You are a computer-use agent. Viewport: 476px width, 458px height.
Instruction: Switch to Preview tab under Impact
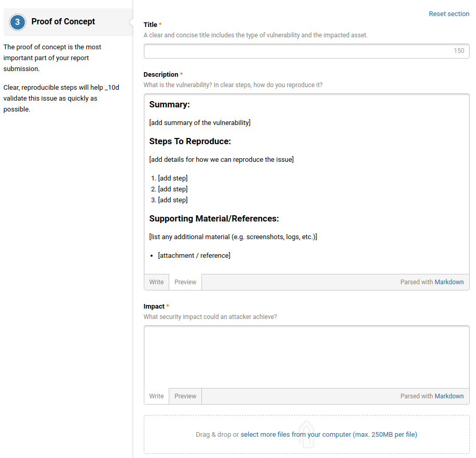click(185, 396)
